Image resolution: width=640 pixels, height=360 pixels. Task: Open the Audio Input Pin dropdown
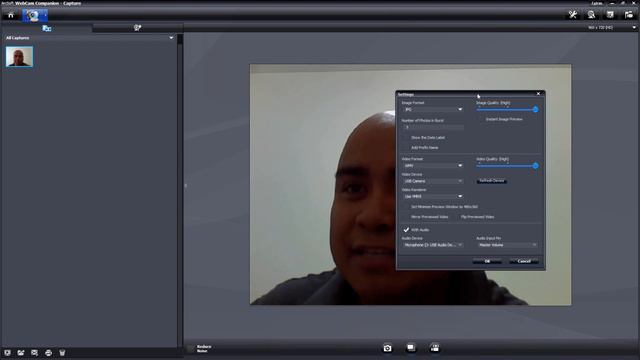(x=507, y=245)
